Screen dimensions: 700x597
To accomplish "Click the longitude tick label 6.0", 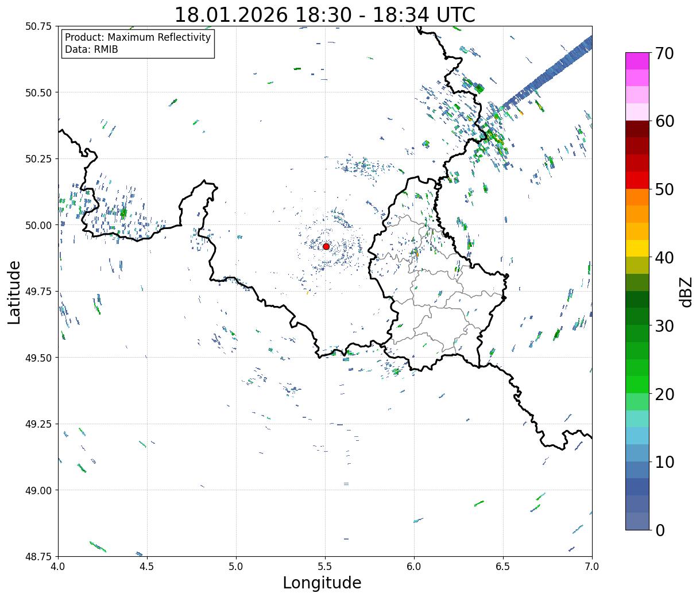I will (414, 567).
